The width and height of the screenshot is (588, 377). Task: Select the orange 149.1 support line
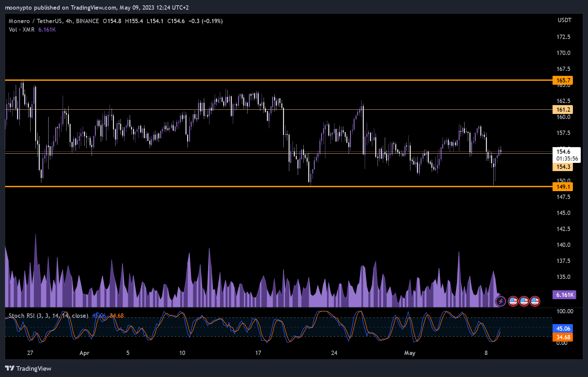point(279,187)
